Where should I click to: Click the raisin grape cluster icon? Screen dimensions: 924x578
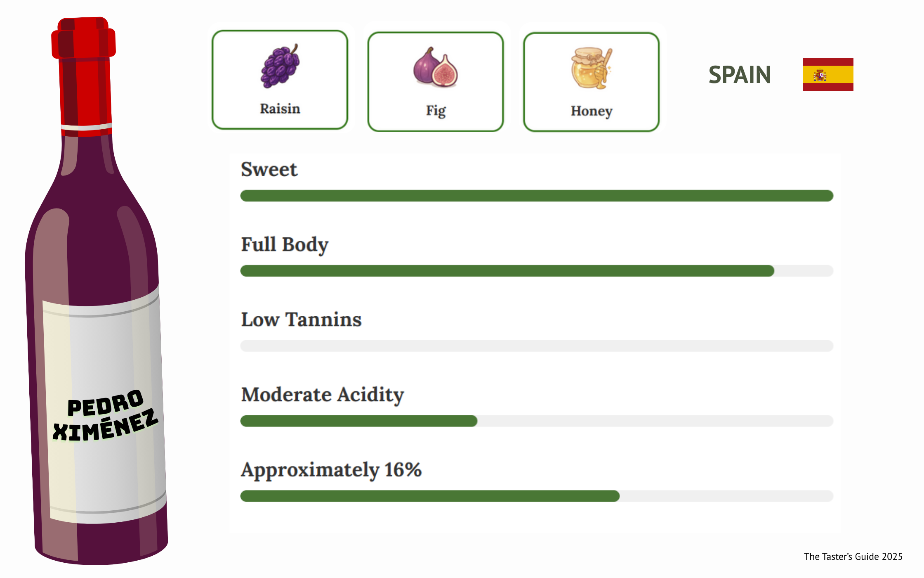(x=280, y=66)
